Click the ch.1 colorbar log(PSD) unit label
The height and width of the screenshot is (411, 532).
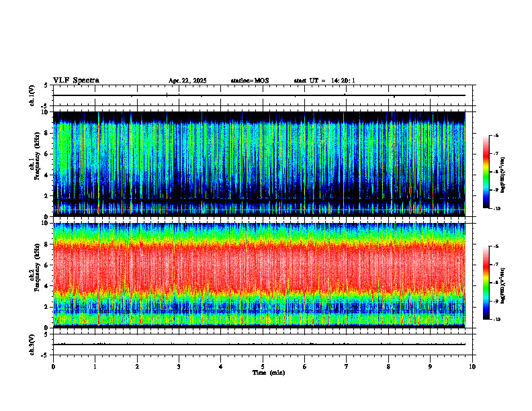click(503, 175)
